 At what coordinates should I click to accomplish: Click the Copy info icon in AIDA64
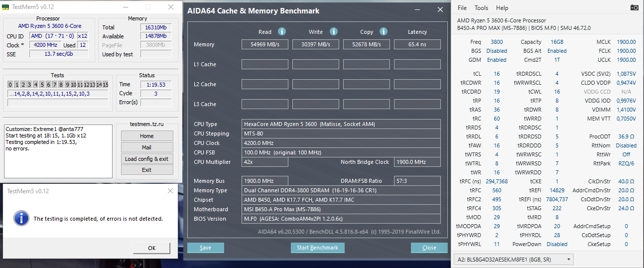(383, 31)
